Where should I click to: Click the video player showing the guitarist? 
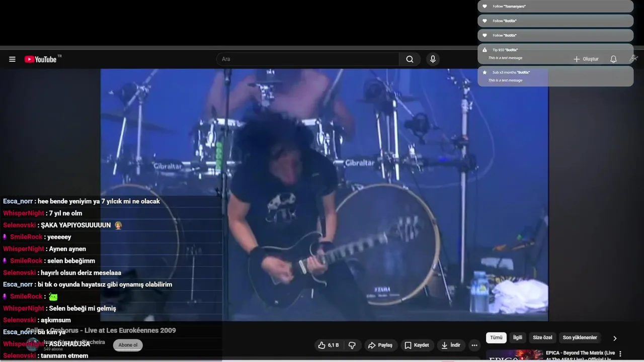(x=324, y=195)
